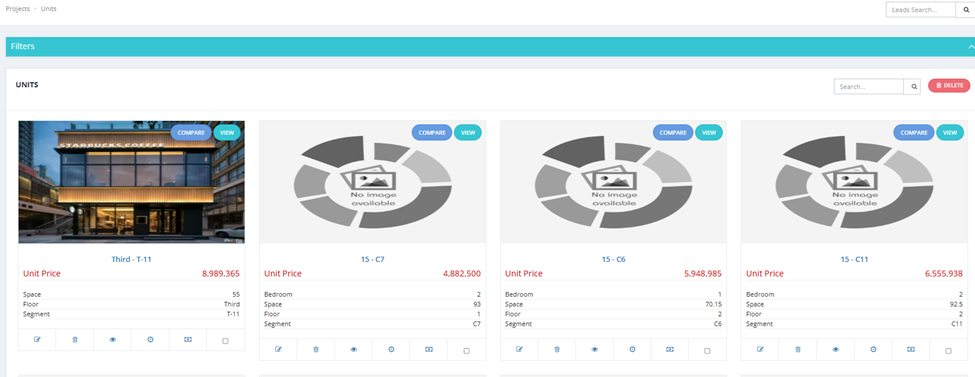Collapse the Filters panel chevron
The height and width of the screenshot is (377, 975).
click(971, 47)
